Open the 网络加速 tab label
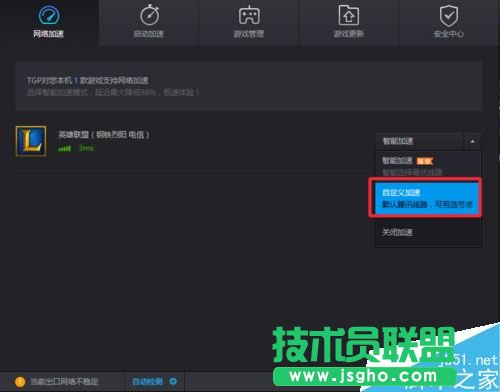The height and width of the screenshot is (392, 500). click(x=48, y=34)
